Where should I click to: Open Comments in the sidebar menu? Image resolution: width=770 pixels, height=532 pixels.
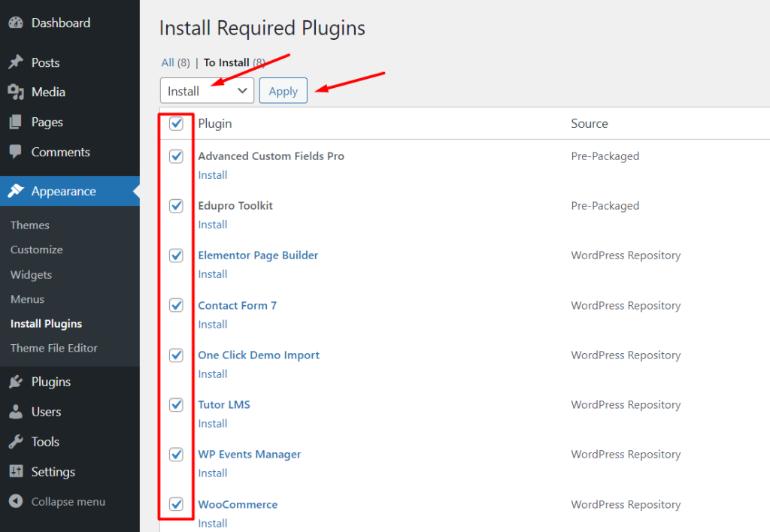click(61, 152)
